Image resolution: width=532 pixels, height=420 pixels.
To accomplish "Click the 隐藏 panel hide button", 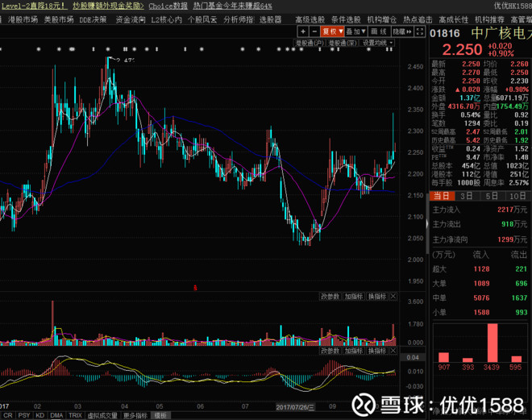I will point(402,31).
